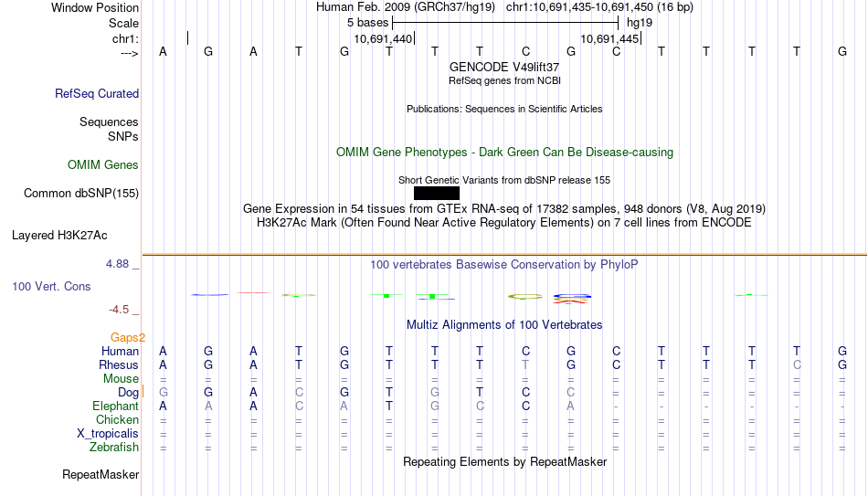The height and width of the screenshot is (496, 868).
Task: Click the -4.5 PhyloP lower value
Action: (x=119, y=310)
